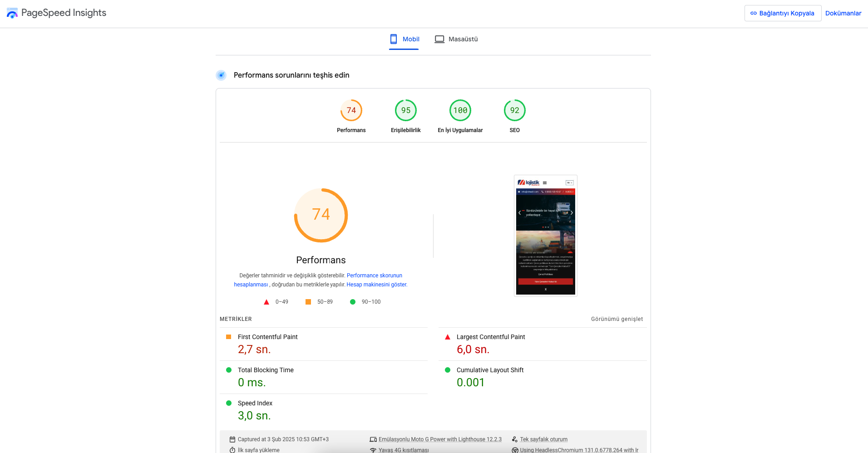Click the large 74 performance gauge
The width and height of the screenshot is (868, 453).
321,215
